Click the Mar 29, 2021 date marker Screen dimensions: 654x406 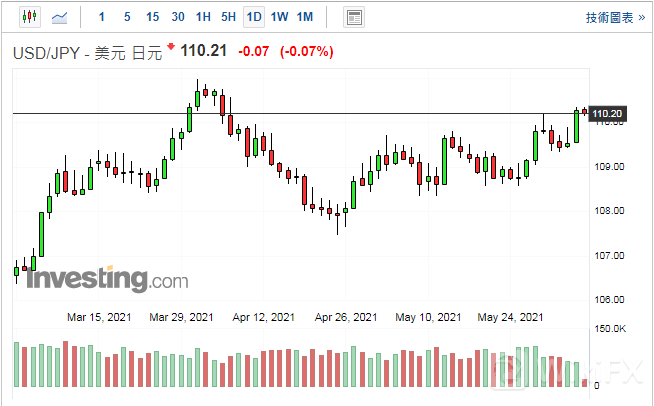click(181, 317)
